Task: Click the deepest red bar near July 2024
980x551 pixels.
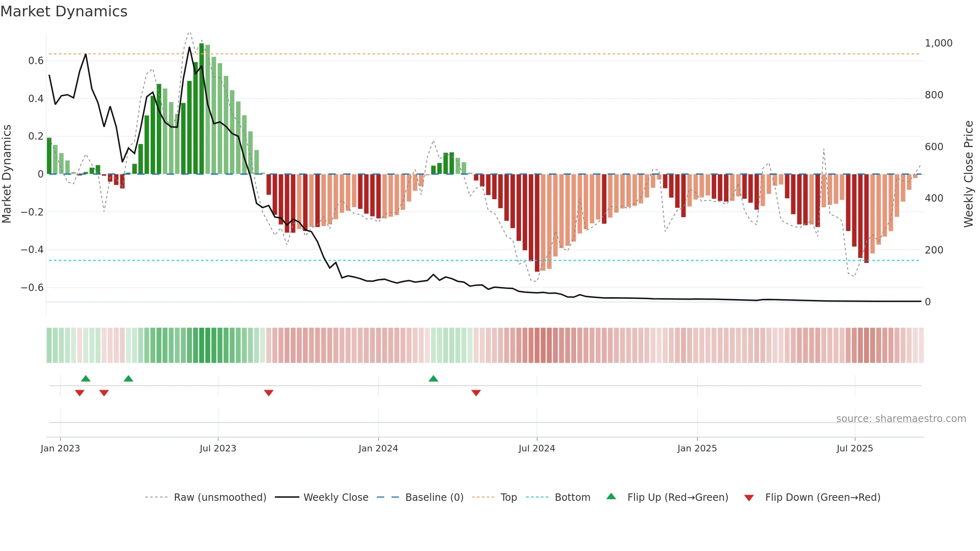Action: pyautogui.click(x=537, y=223)
